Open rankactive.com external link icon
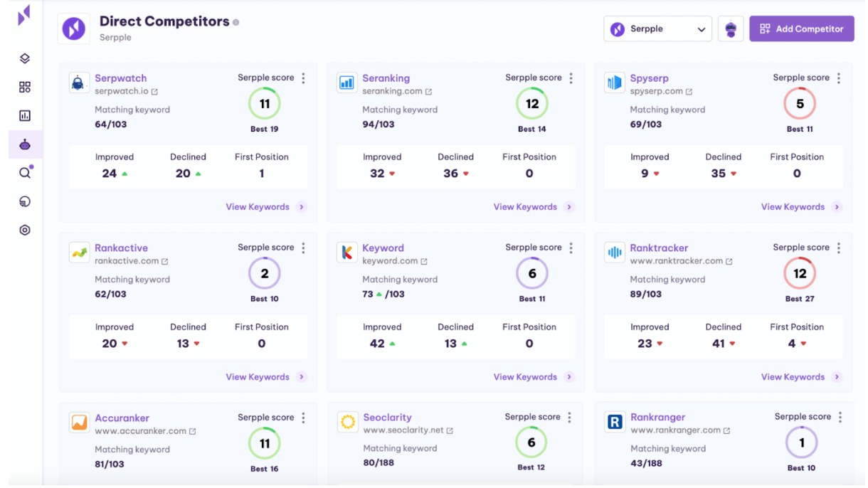868x488 pixels. tap(165, 262)
